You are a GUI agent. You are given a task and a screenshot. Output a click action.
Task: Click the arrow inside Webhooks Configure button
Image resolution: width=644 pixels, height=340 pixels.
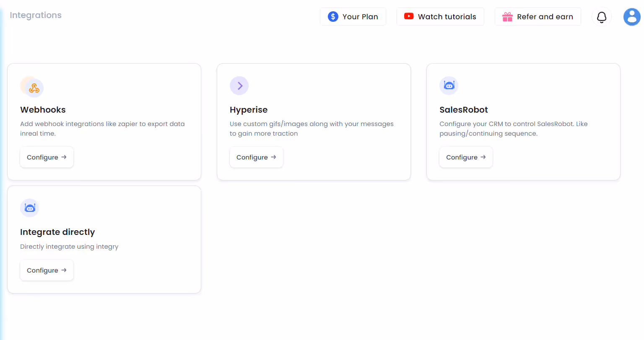pos(64,157)
